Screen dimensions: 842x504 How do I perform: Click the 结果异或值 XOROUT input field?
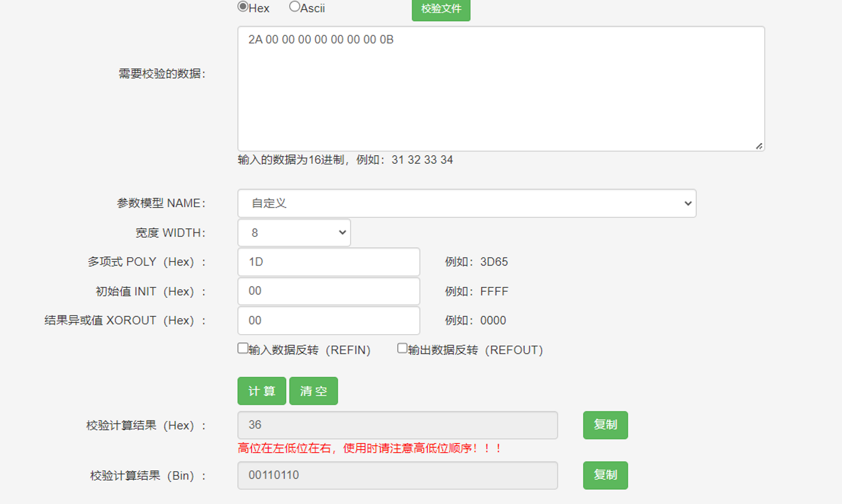click(x=328, y=320)
